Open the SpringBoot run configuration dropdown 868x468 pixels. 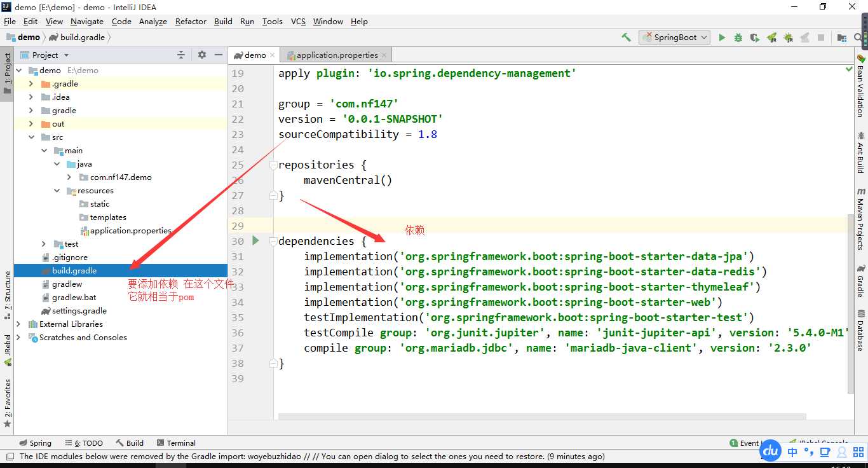click(x=675, y=38)
